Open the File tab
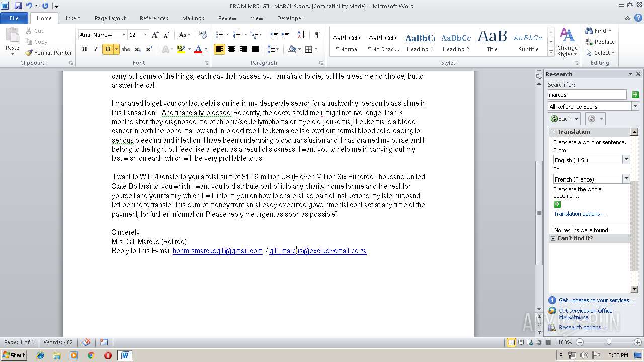Viewport: 644px width, 362px height. click(14, 18)
